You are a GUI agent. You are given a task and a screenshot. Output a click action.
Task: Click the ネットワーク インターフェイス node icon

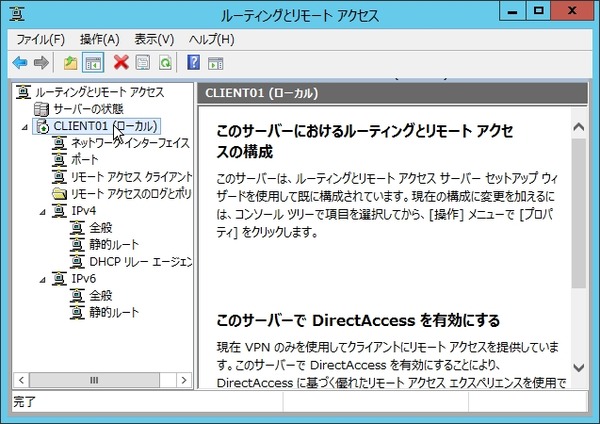pos(59,143)
